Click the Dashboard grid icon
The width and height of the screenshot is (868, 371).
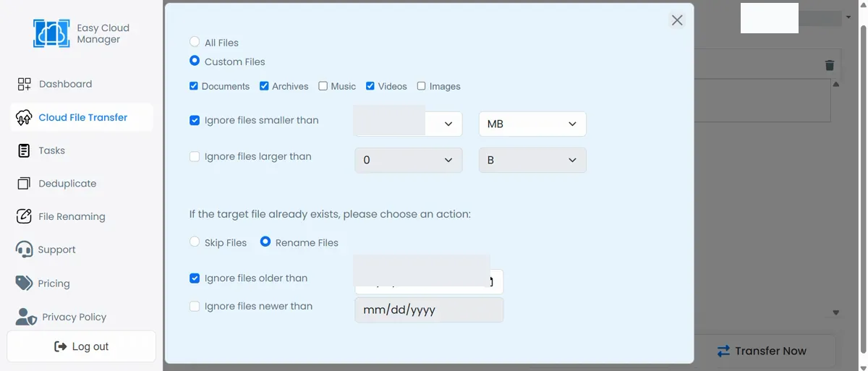(x=25, y=84)
